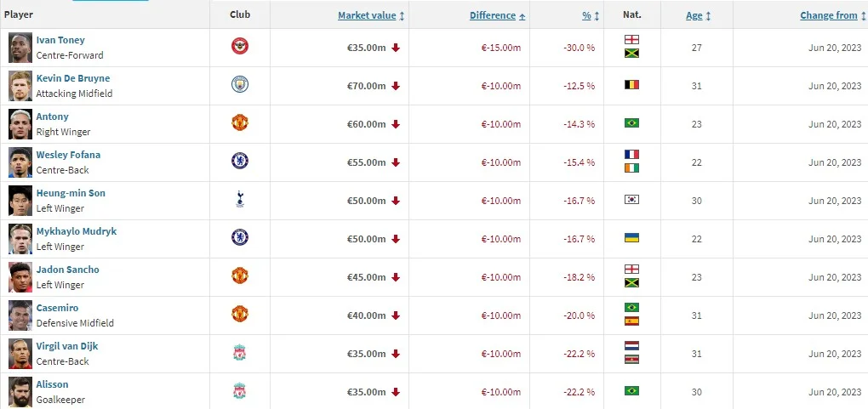This screenshot has height=409, width=868.
Task: Click Alisson's €35.00m market value
Action: coord(366,392)
